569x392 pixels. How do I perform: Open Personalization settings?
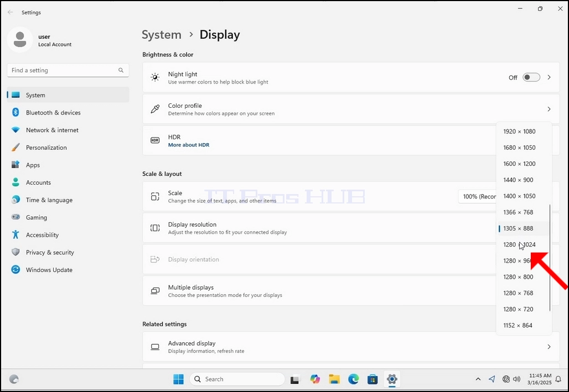(68, 148)
